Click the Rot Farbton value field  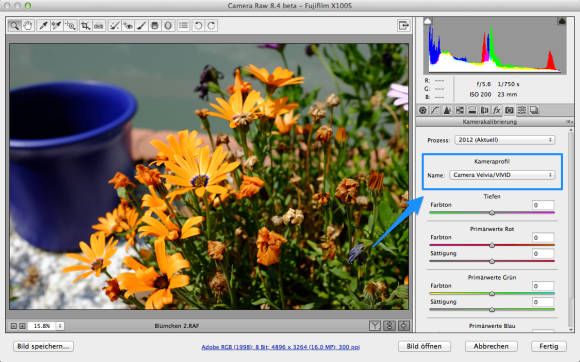pos(543,237)
